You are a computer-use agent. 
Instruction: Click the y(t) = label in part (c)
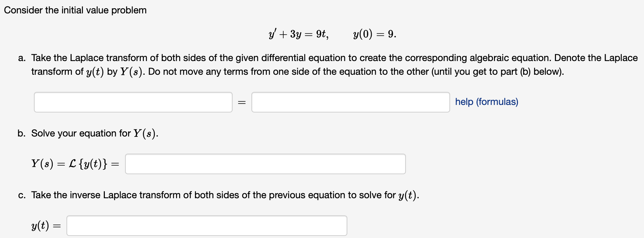click(x=46, y=225)
